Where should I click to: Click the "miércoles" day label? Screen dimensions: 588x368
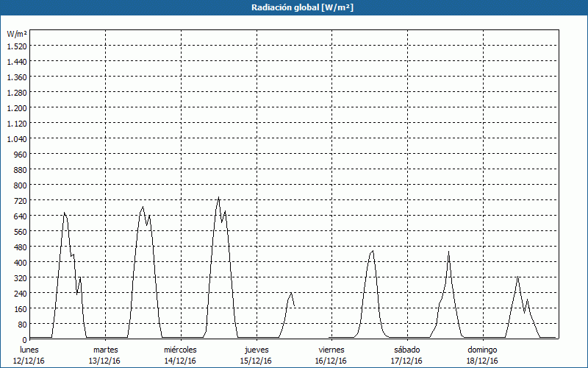pyautogui.click(x=180, y=350)
